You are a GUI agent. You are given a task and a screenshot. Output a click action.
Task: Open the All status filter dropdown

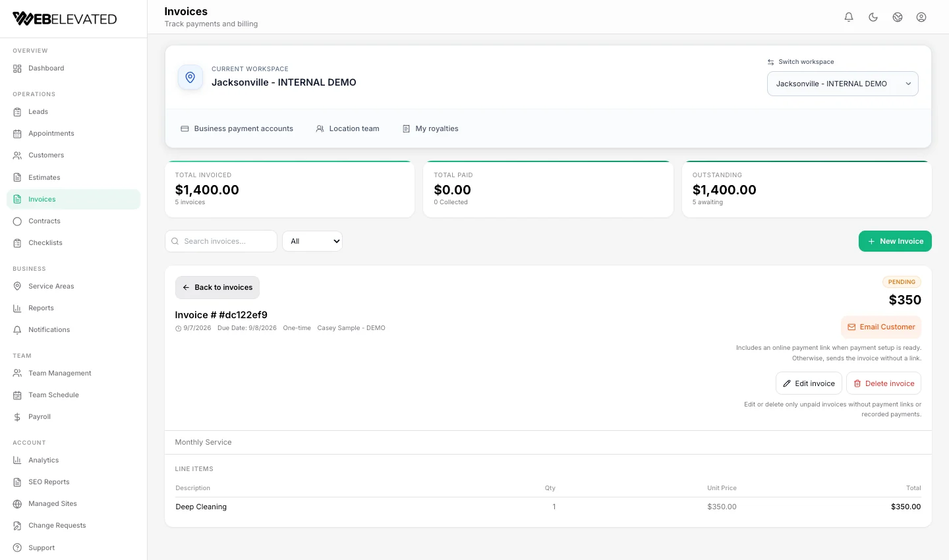click(312, 241)
